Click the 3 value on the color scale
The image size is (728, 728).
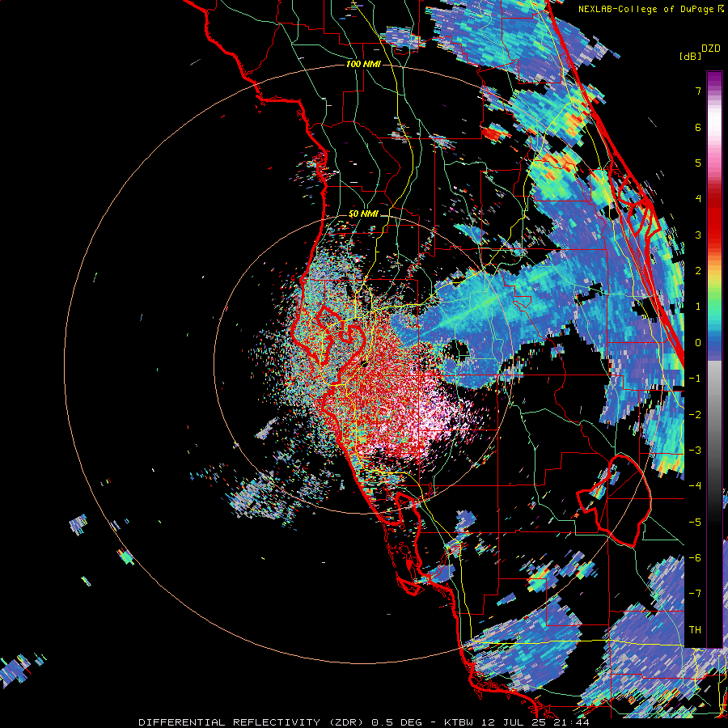point(698,235)
